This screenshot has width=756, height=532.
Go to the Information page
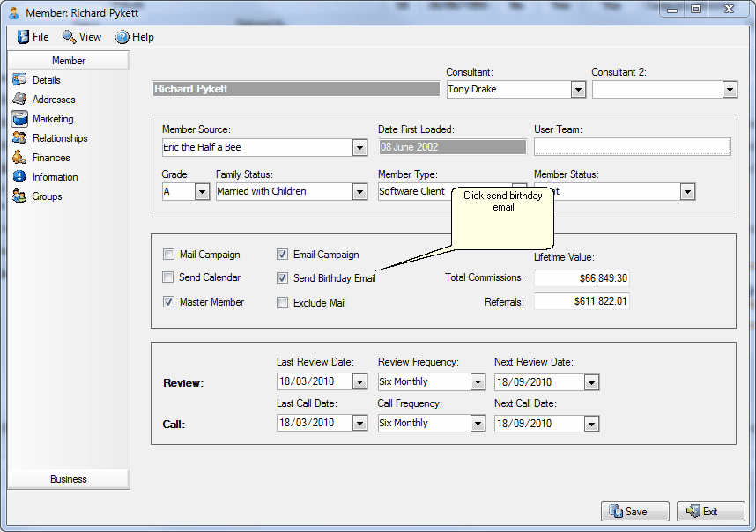pyautogui.click(x=55, y=177)
